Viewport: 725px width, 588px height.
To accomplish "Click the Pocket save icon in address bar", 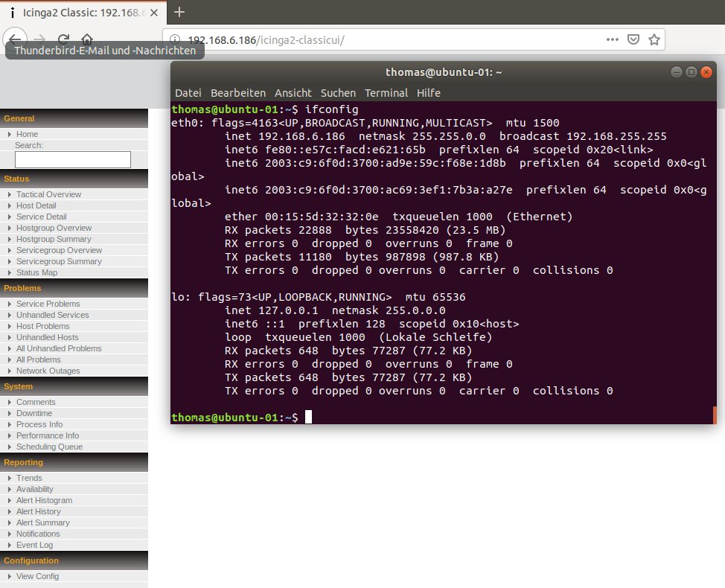I will [633, 39].
